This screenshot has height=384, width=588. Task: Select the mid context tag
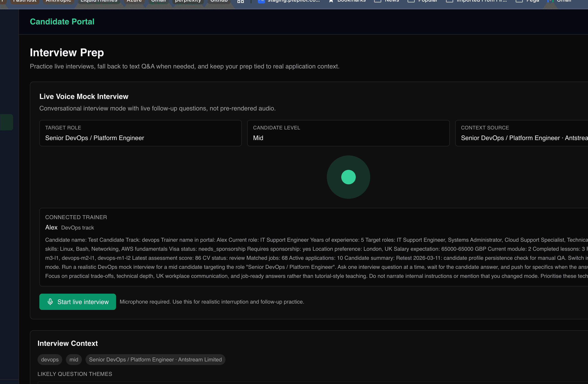tap(74, 360)
